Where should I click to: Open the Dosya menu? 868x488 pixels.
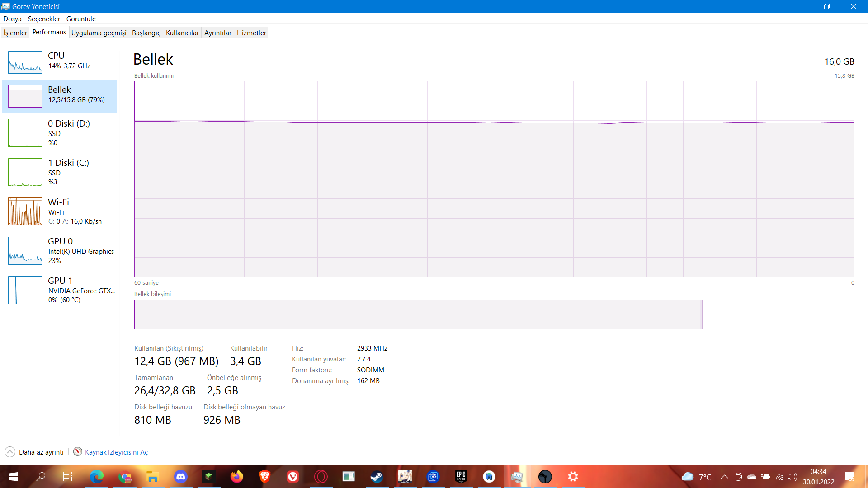12,19
